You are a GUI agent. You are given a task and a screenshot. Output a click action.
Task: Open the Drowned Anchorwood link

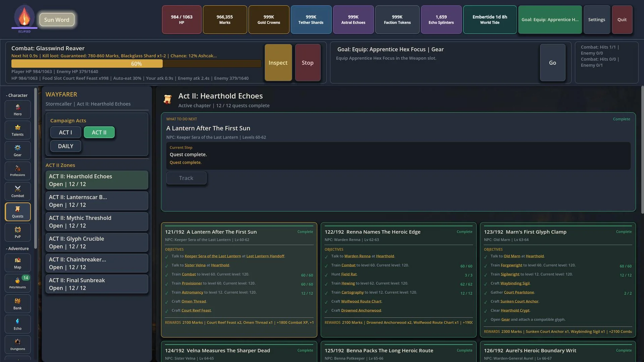pos(361,310)
